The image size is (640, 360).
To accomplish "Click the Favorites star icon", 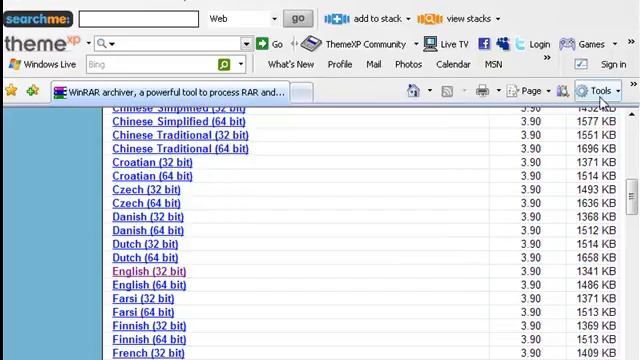I will pos(11,90).
